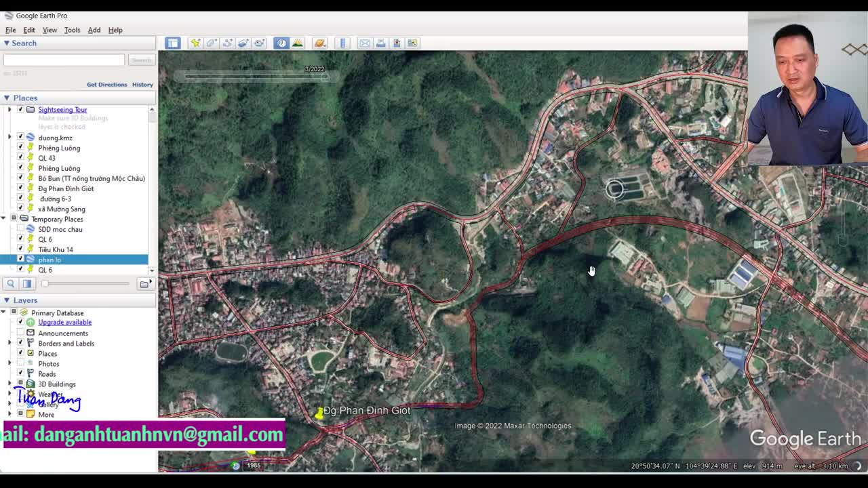Collapse the Temporary Places folder
The height and width of the screenshot is (488, 868).
click(x=4, y=219)
